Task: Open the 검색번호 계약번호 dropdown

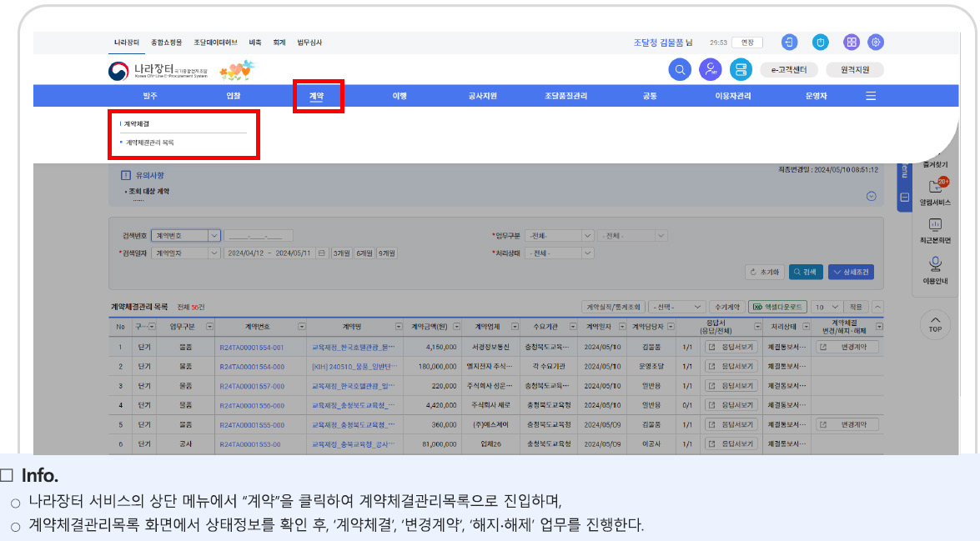Action: (186, 236)
